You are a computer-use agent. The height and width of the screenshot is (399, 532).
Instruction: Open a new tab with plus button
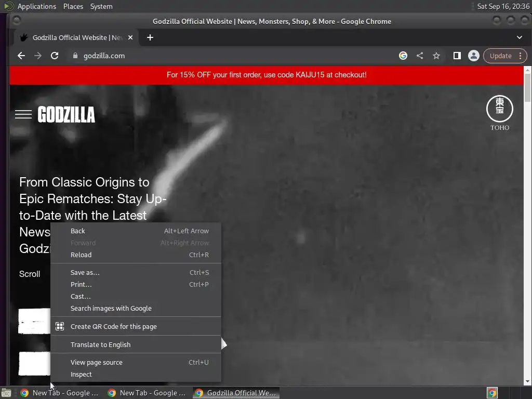[x=150, y=37]
